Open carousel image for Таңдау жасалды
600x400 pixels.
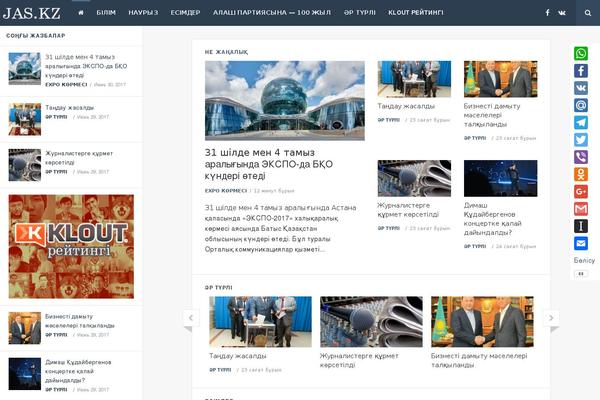click(x=260, y=322)
